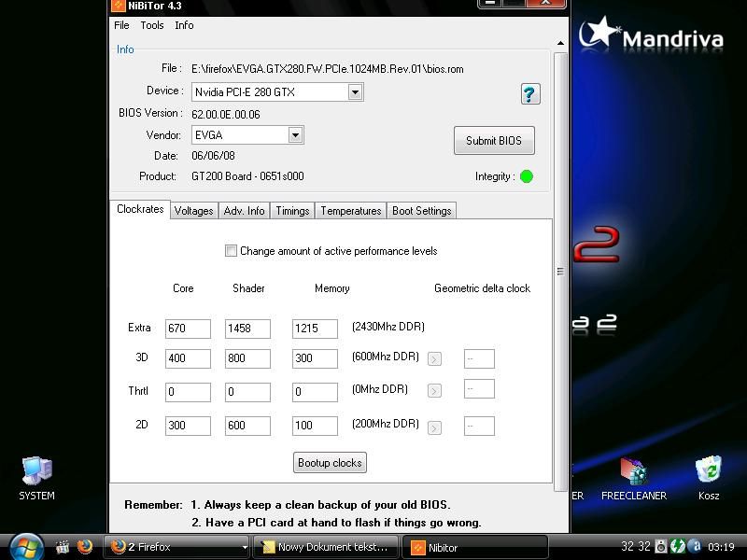Image resolution: width=747 pixels, height=560 pixels.
Task: Click the Extra Core clock field
Action: [188, 329]
